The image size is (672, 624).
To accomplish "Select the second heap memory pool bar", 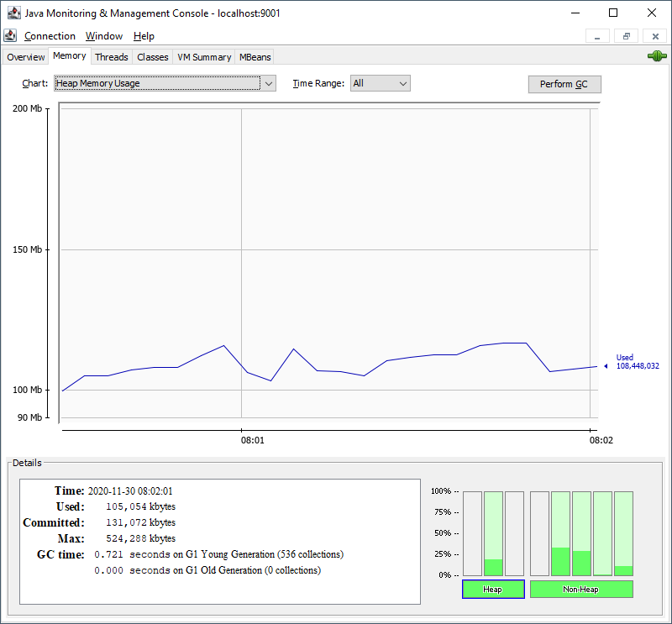I will pyautogui.click(x=494, y=533).
